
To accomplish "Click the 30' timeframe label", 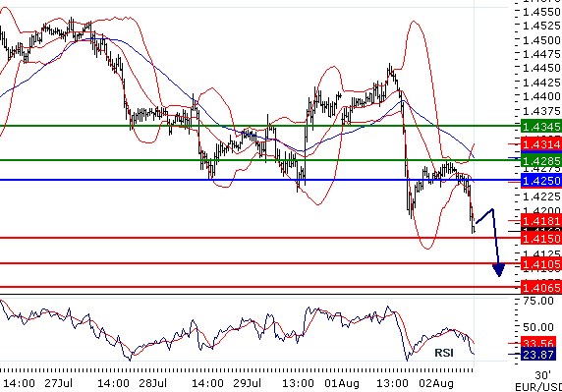I will (543, 375).
